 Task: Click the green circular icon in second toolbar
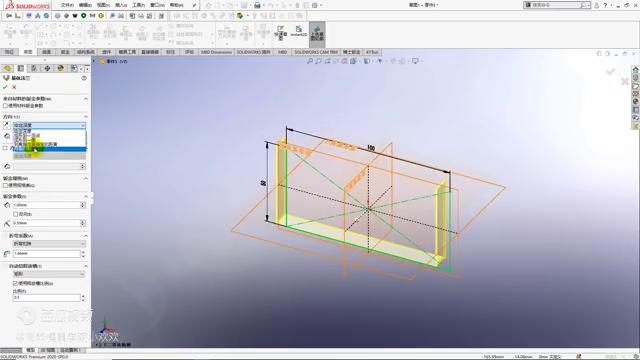(x=83, y=16)
